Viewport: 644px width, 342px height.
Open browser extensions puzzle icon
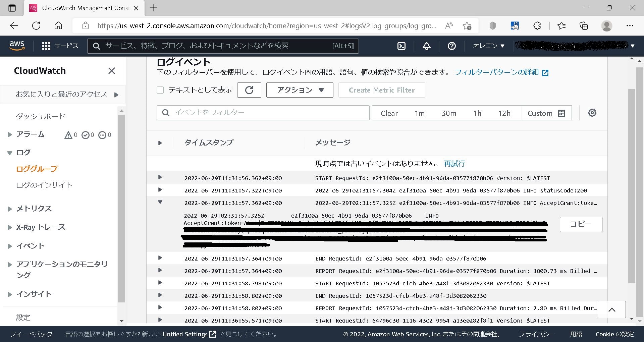pos(537,25)
